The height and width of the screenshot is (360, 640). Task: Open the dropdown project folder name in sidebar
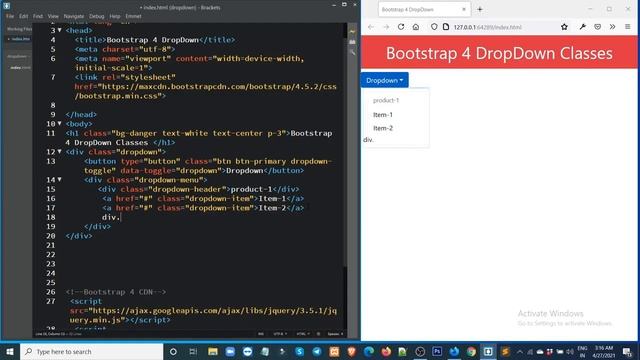tap(18, 56)
